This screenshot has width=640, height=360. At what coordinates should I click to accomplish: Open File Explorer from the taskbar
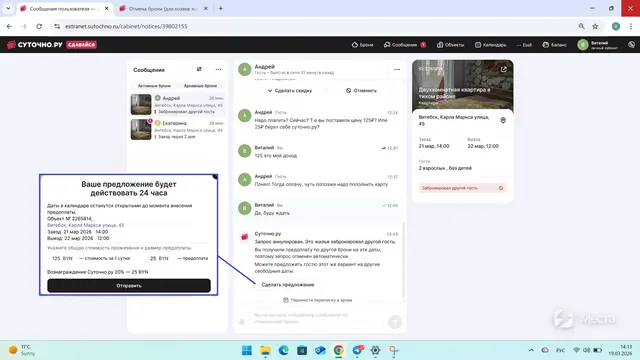[265, 350]
